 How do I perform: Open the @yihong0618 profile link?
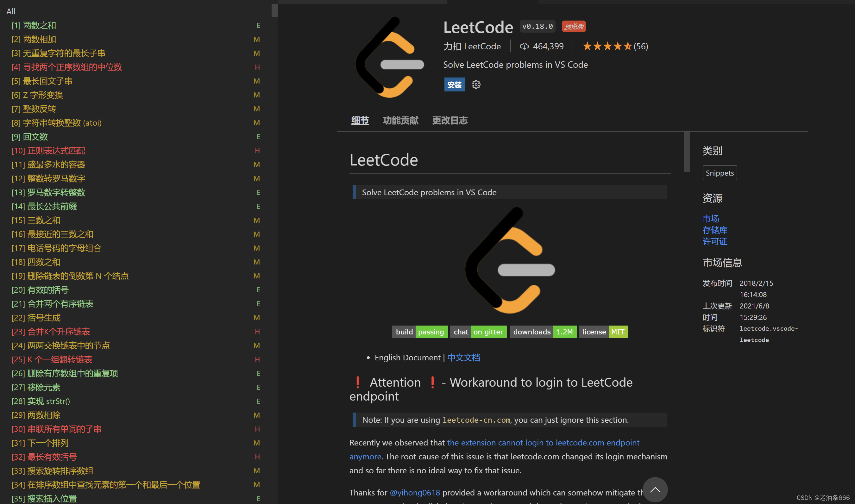tap(415, 493)
